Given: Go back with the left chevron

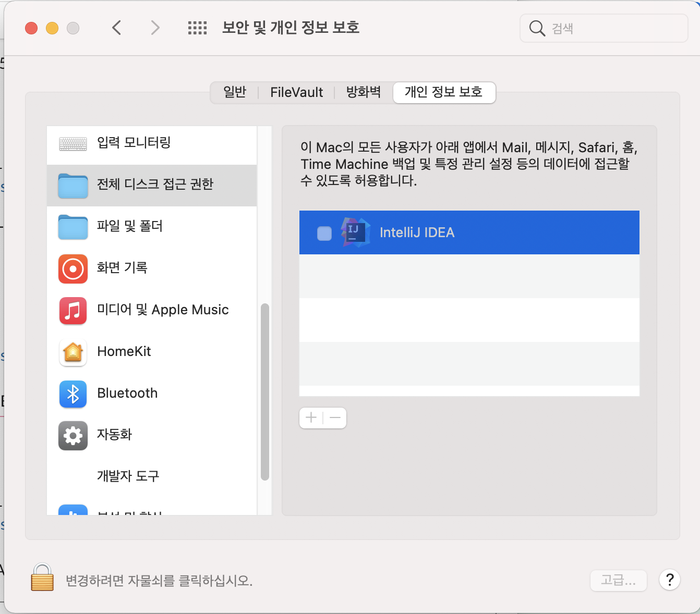Looking at the screenshot, I should [117, 28].
